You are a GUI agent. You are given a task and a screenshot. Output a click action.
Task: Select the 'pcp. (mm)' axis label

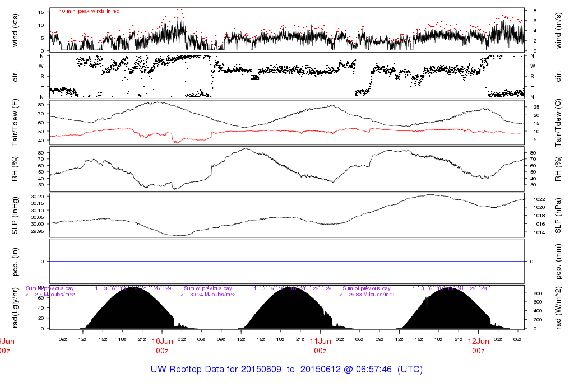tap(558, 261)
